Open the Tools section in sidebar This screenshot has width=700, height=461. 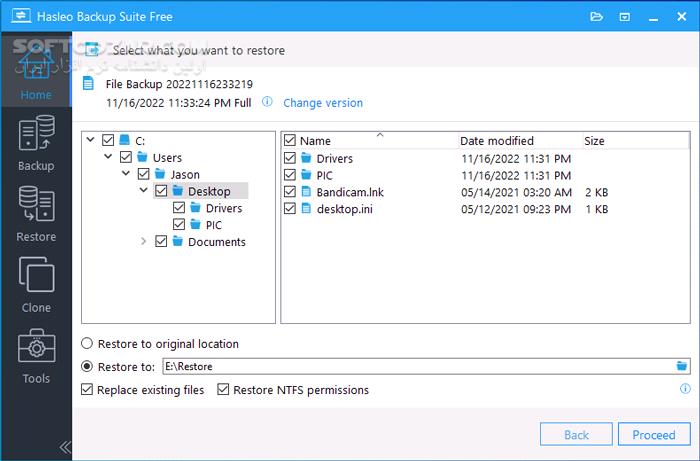36,356
